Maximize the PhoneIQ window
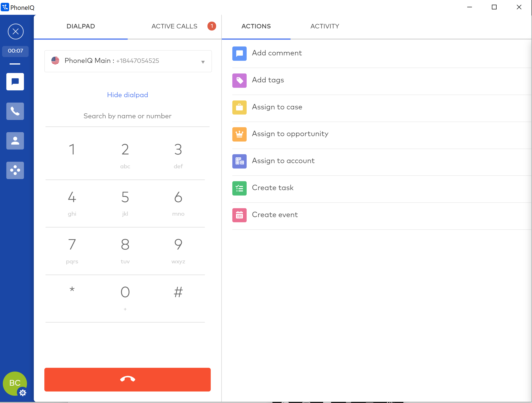Image resolution: width=532 pixels, height=403 pixels. coord(494,7)
